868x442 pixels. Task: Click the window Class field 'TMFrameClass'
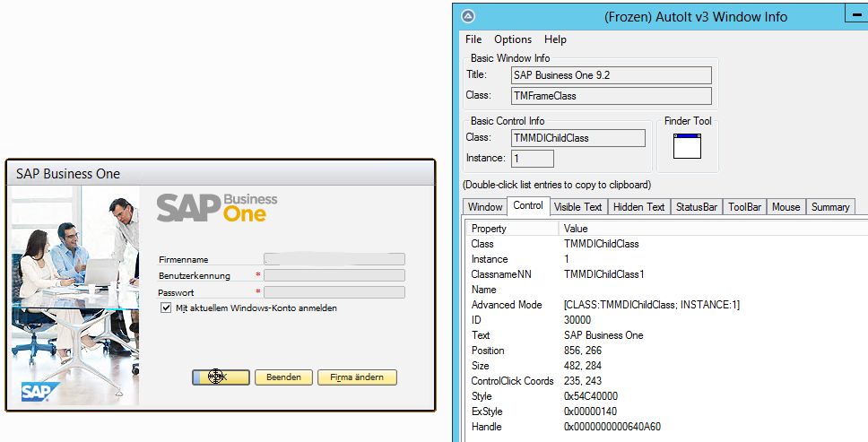(x=612, y=96)
